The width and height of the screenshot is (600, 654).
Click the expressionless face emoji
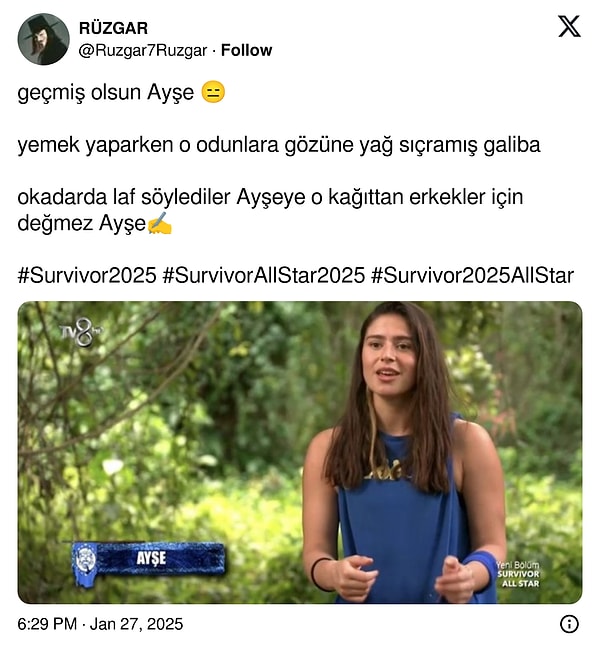point(213,92)
